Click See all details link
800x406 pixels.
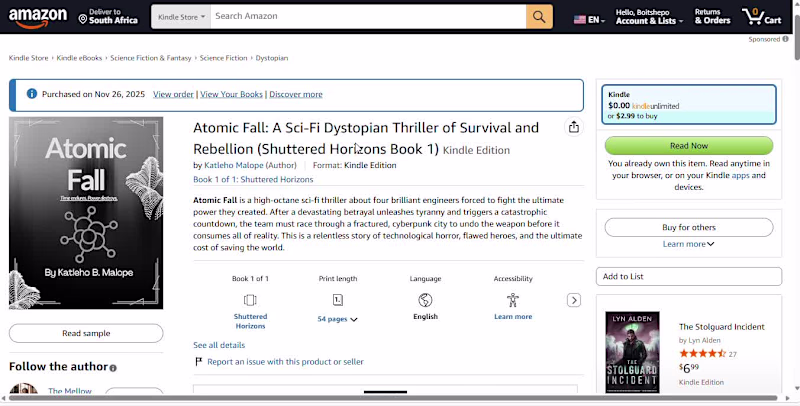pos(219,345)
